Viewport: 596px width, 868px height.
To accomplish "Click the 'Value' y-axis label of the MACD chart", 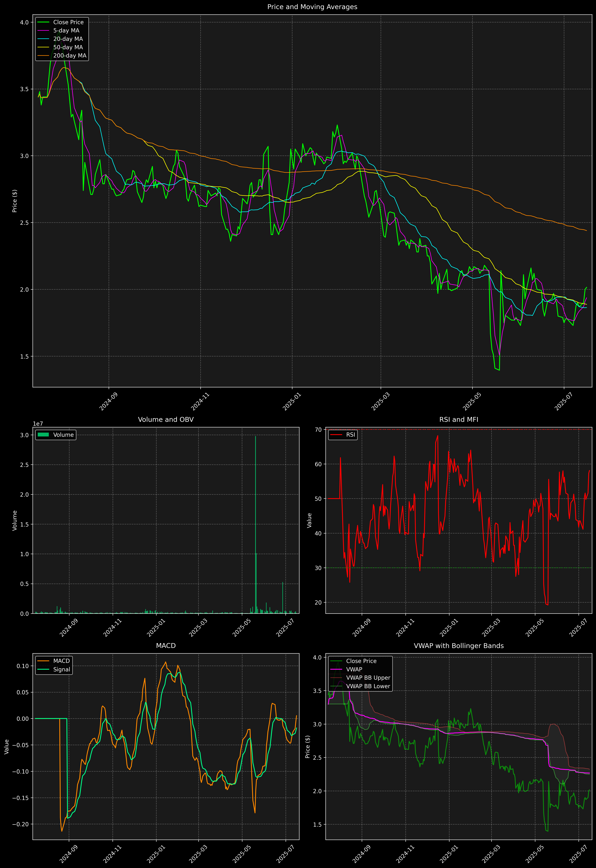I will 6,747.
